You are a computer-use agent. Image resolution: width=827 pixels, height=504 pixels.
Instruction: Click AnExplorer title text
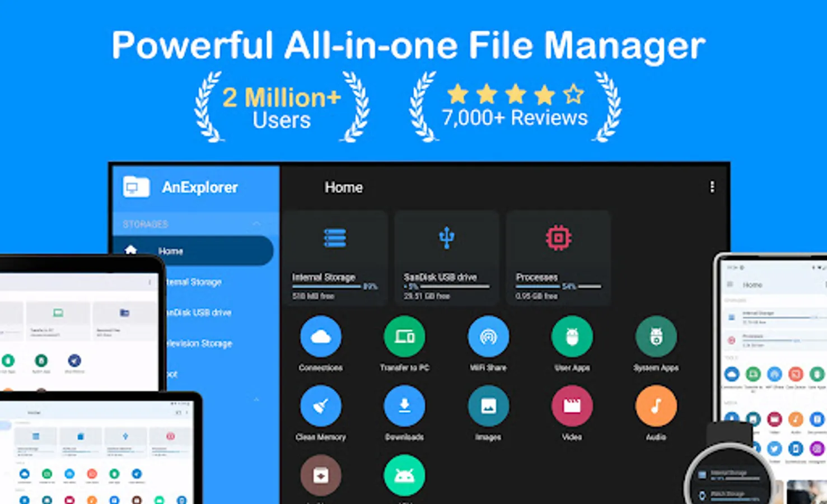[200, 188]
